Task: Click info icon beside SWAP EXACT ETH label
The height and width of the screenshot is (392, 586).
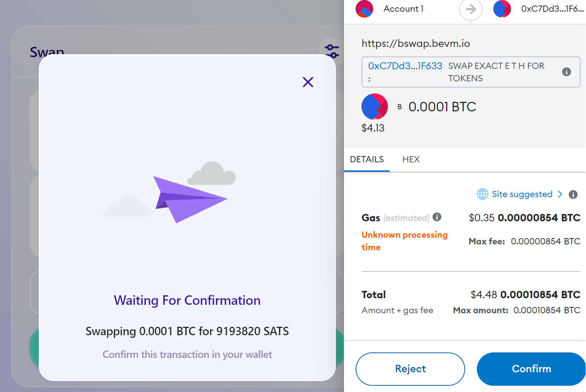Action: click(x=566, y=72)
